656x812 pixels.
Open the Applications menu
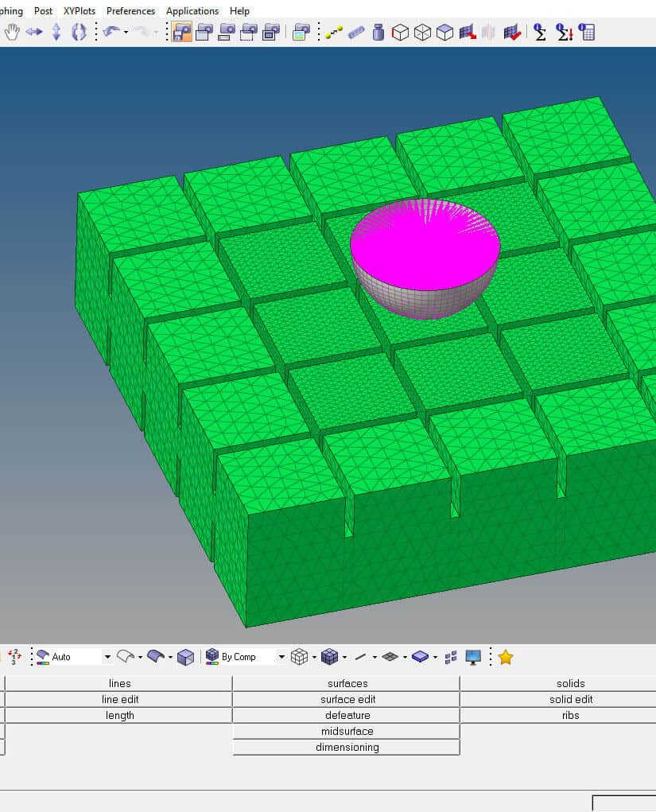tap(192, 10)
